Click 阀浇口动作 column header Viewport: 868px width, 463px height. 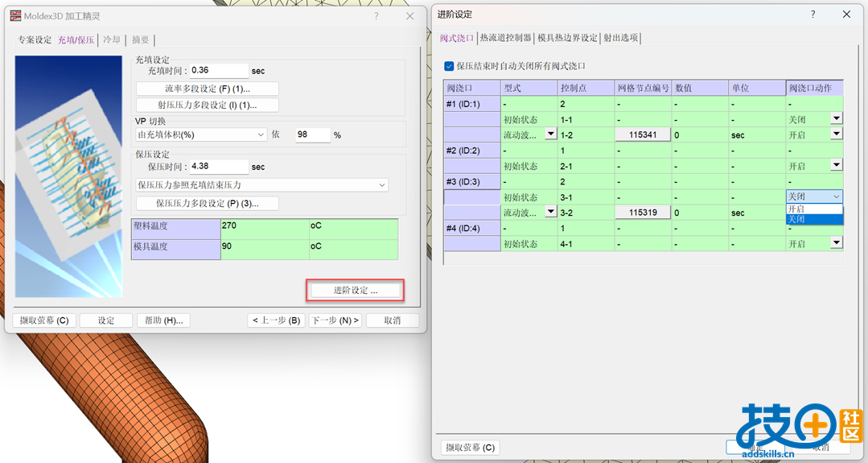pyautogui.click(x=814, y=88)
